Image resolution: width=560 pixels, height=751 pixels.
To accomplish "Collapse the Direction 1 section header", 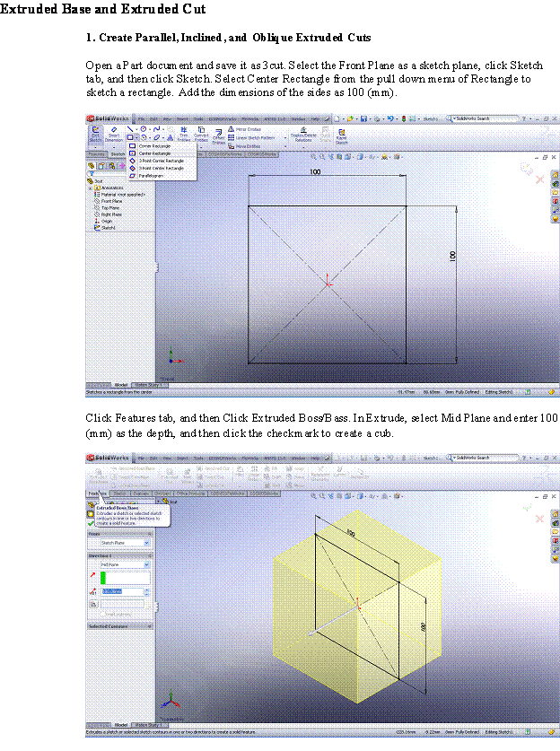I will pyautogui.click(x=119, y=555).
